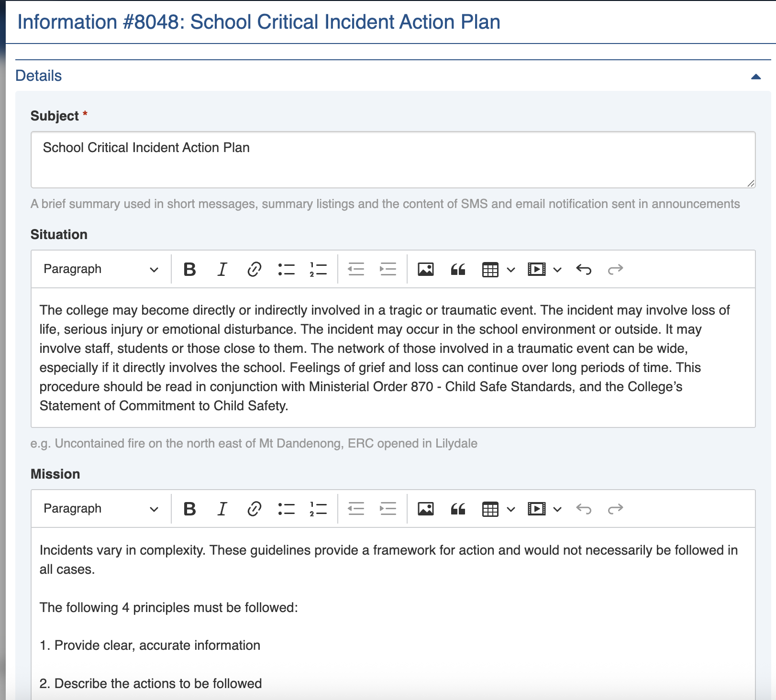
Task: Insert image in the Situation editor
Action: tap(425, 270)
